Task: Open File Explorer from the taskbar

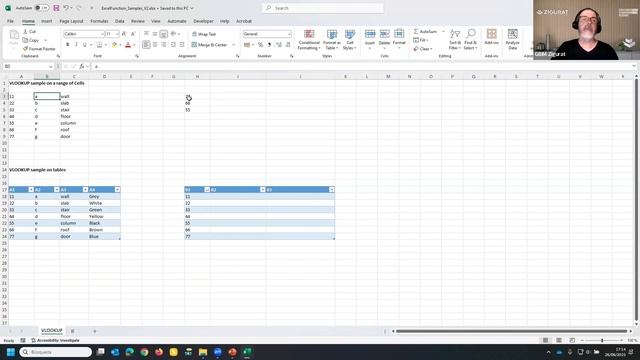Action: (x=203, y=352)
